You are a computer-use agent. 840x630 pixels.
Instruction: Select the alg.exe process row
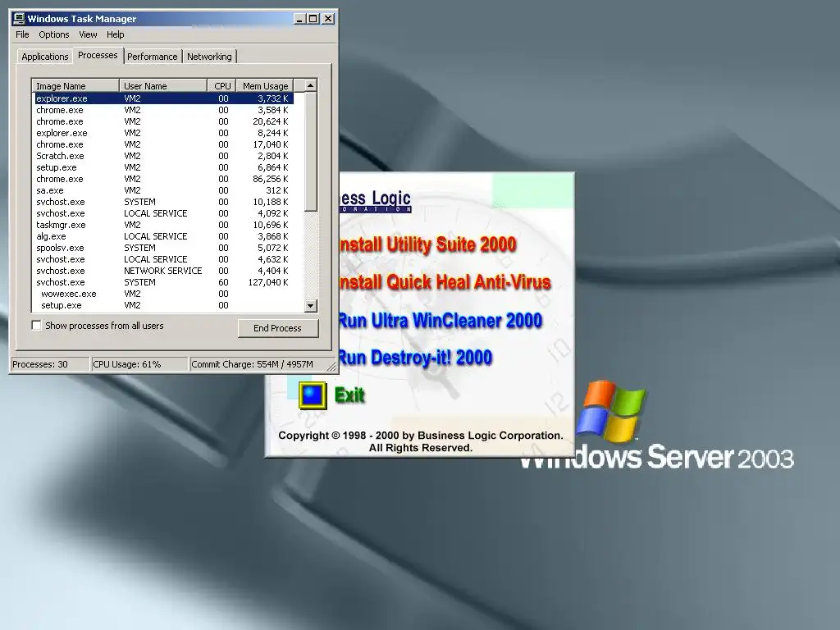[163, 236]
